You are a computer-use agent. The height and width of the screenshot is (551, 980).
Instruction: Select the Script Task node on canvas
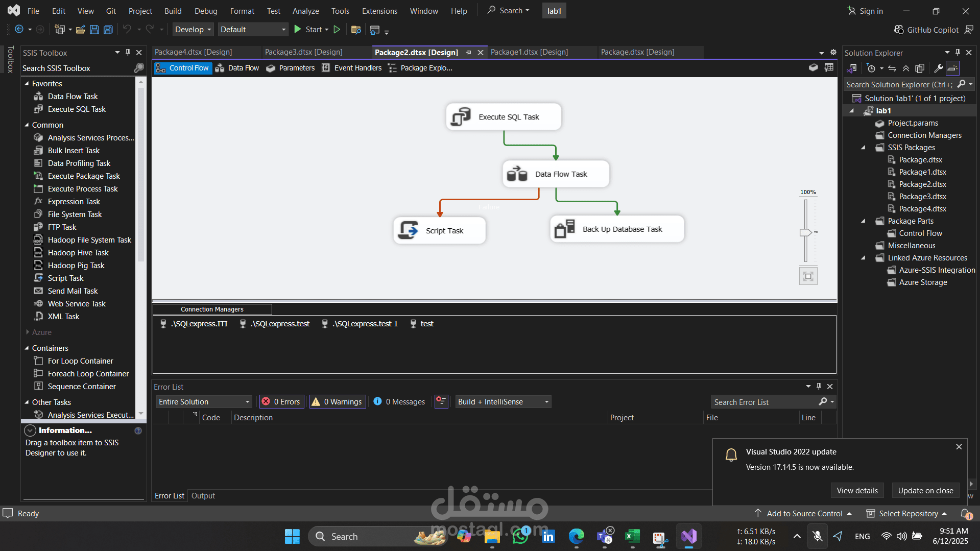[x=439, y=231]
